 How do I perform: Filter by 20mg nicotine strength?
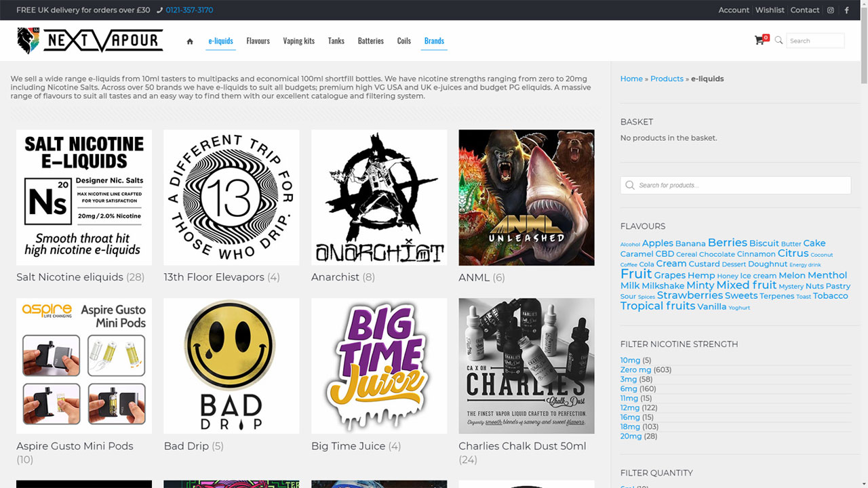pyautogui.click(x=631, y=436)
